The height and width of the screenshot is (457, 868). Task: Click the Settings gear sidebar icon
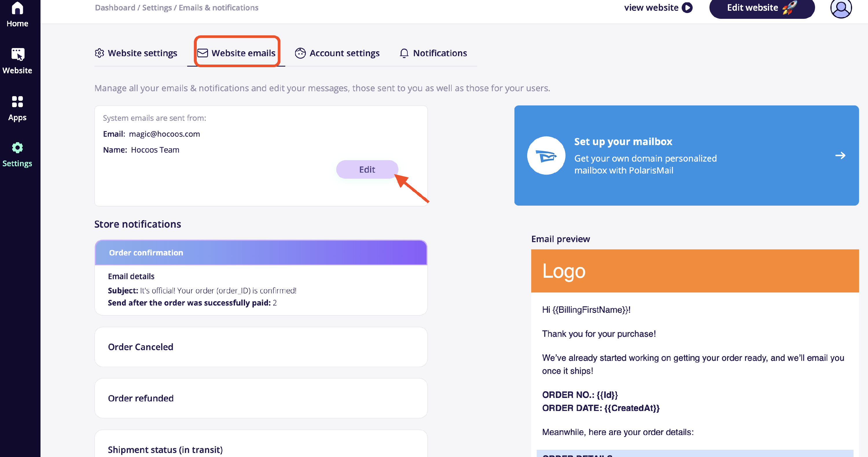coord(17,148)
